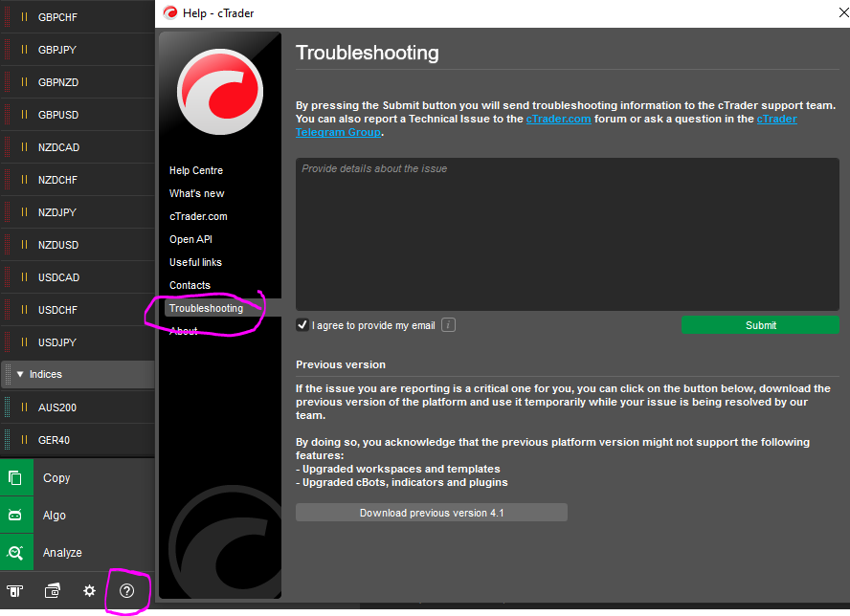Click the yellow bars icon beside USDCAD
Image resolution: width=850 pixels, height=616 pixels.
24,276
